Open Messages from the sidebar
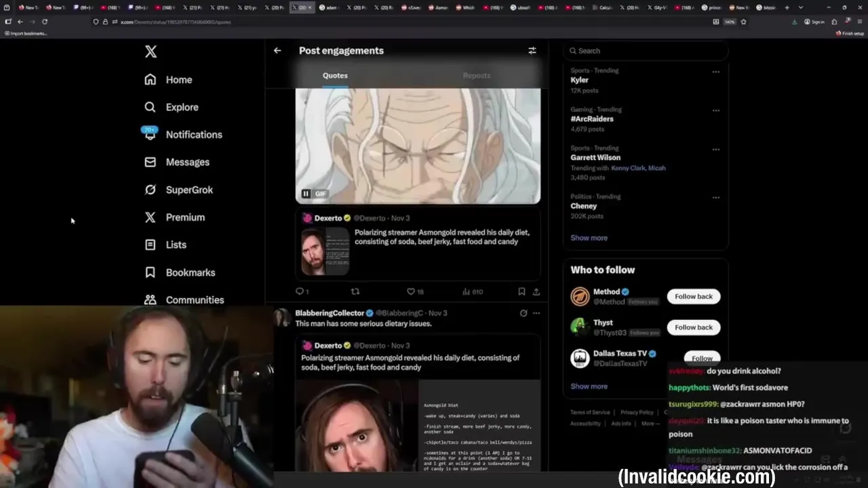The width and height of the screenshot is (868, 488). tap(177, 162)
